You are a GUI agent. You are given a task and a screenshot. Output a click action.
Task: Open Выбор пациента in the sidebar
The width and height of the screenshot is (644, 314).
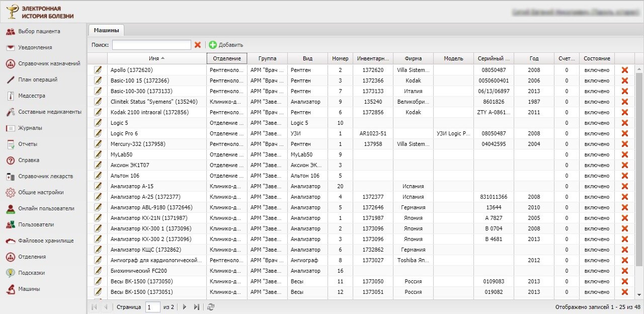[x=39, y=31]
